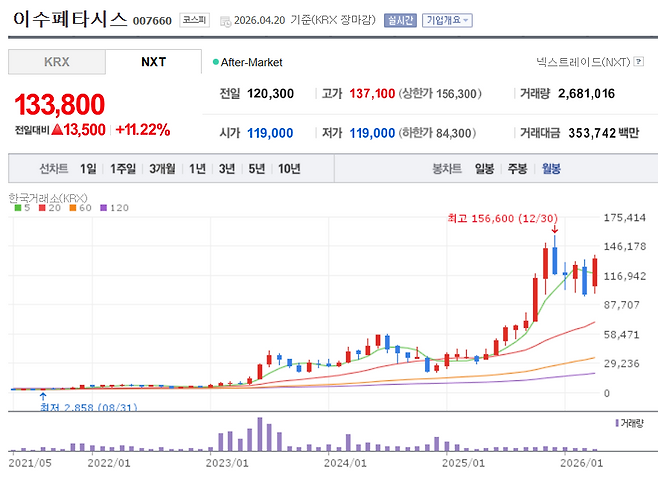
Task: Select the 10년 line chart period
Action: tap(289, 168)
